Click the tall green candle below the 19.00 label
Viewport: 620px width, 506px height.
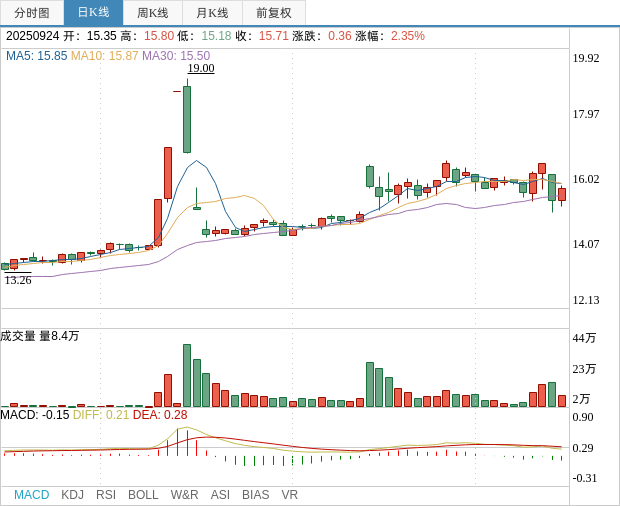point(187,119)
